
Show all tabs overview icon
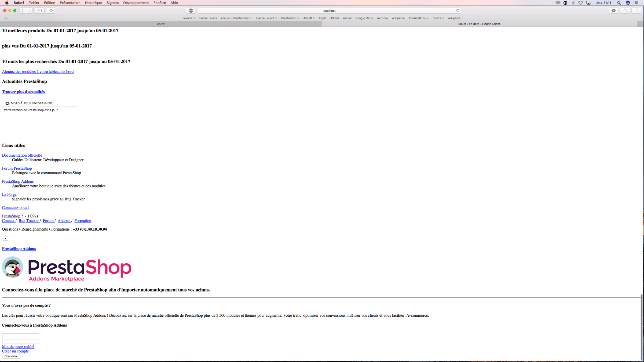636,10
